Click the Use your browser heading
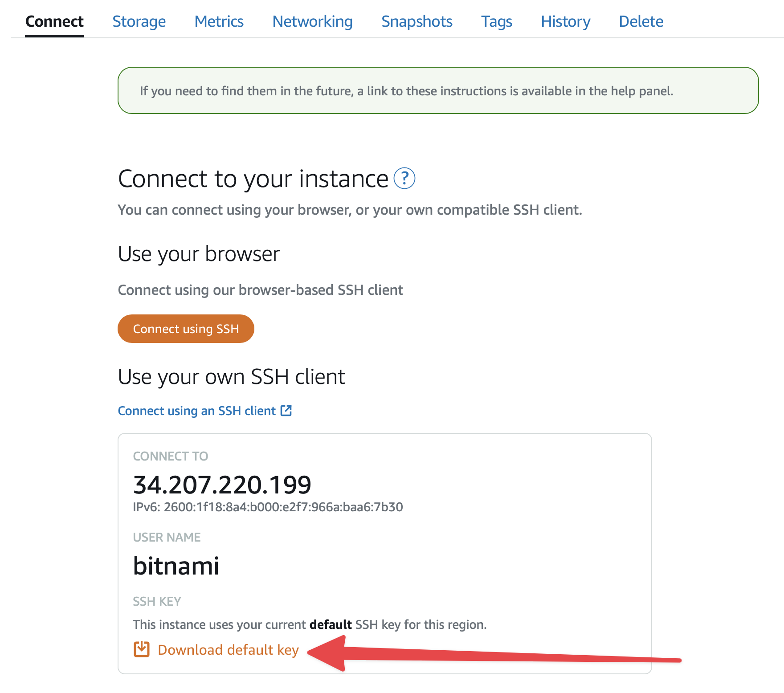 199,254
